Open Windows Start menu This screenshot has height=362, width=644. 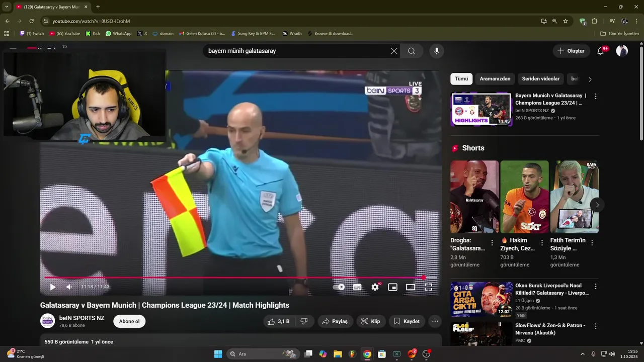point(218,354)
